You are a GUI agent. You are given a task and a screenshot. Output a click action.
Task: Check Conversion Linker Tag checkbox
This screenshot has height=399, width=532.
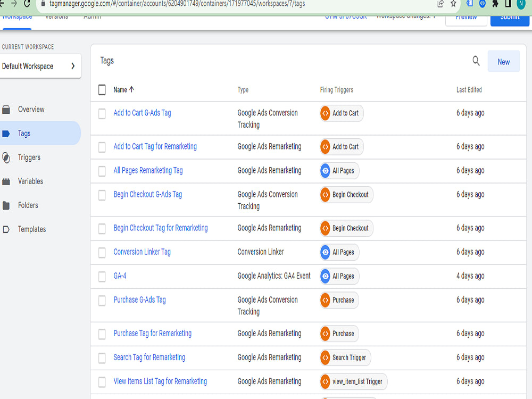(x=102, y=252)
